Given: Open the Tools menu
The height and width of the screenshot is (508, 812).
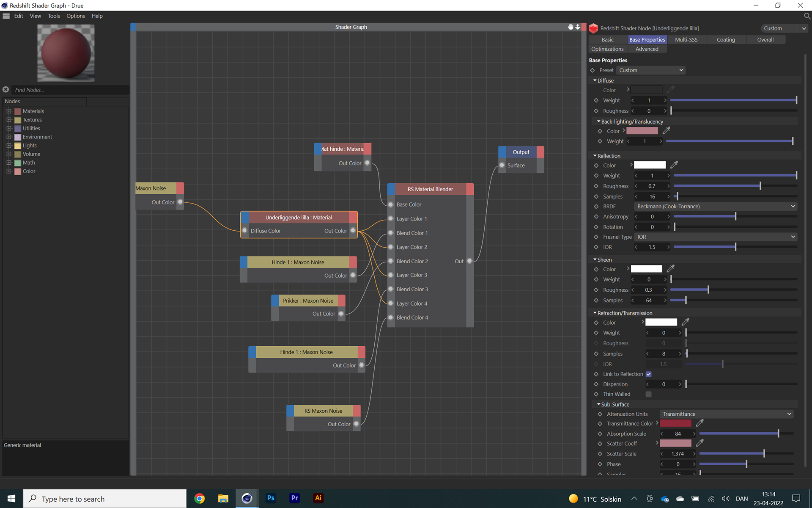Looking at the screenshot, I should (54, 16).
